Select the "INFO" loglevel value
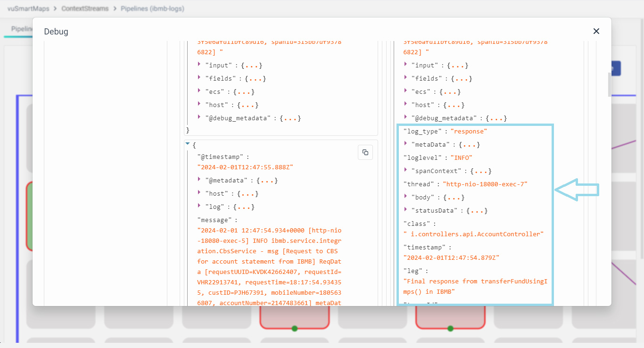 [461, 158]
